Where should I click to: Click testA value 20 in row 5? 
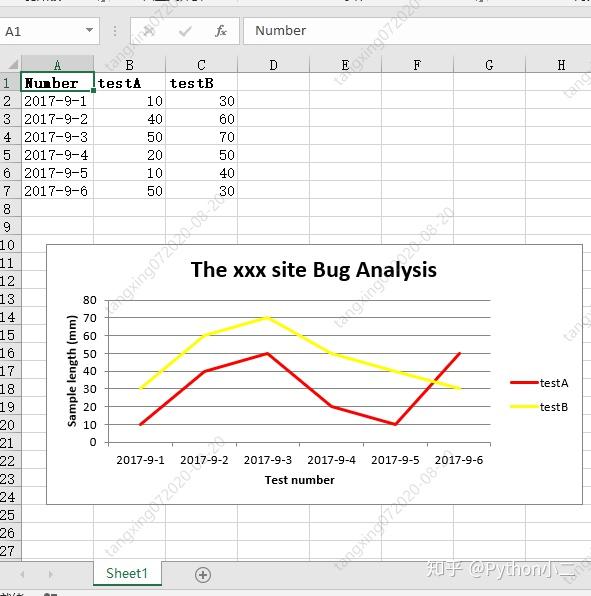click(x=130, y=155)
